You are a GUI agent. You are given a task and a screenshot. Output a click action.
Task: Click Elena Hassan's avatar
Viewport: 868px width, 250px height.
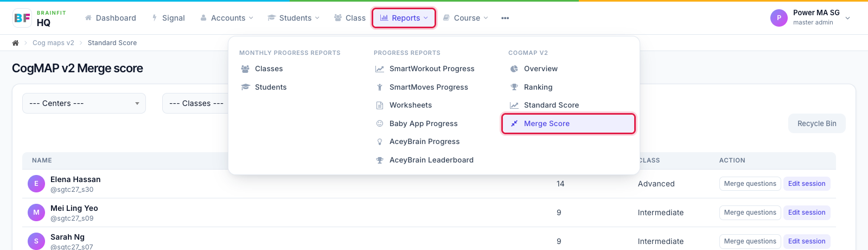tap(36, 184)
